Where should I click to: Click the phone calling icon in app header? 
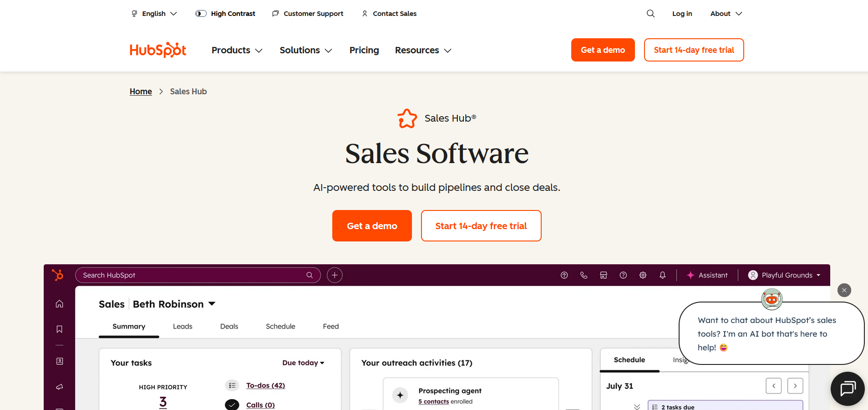pyautogui.click(x=584, y=275)
